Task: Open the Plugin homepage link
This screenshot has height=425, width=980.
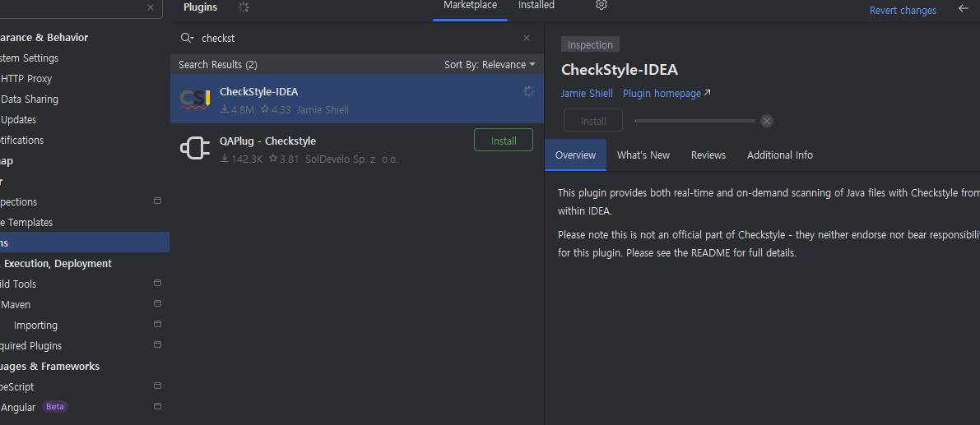Action: click(x=662, y=94)
